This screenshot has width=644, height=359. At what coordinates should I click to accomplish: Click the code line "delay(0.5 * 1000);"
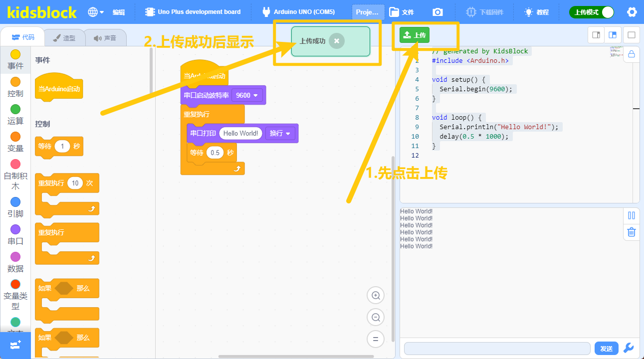pyautogui.click(x=474, y=137)
